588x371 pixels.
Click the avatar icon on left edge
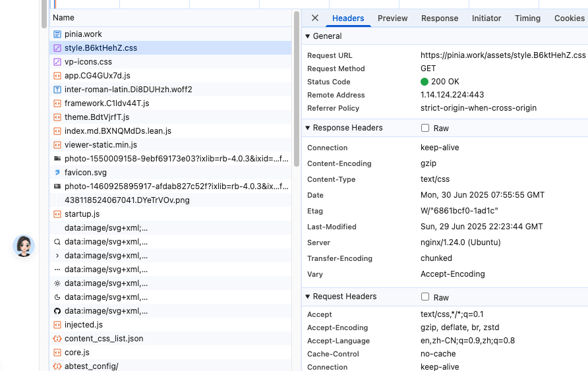24,246
